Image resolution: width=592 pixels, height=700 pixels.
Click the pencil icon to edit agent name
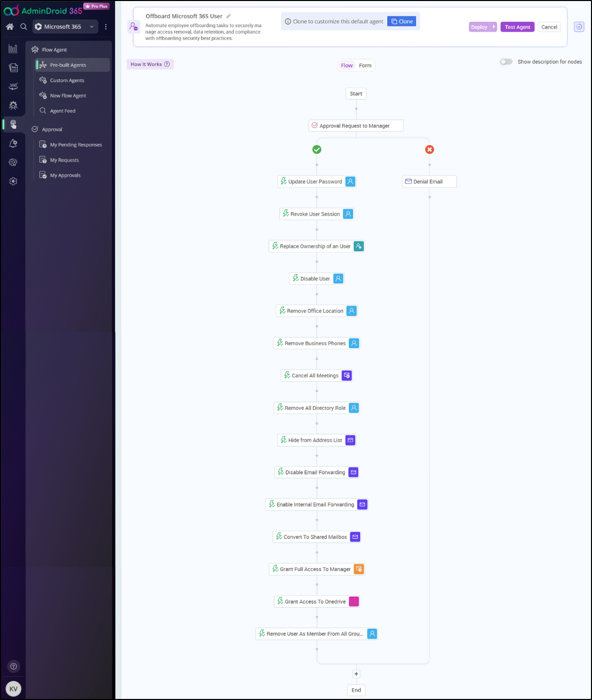coord(229,16)
